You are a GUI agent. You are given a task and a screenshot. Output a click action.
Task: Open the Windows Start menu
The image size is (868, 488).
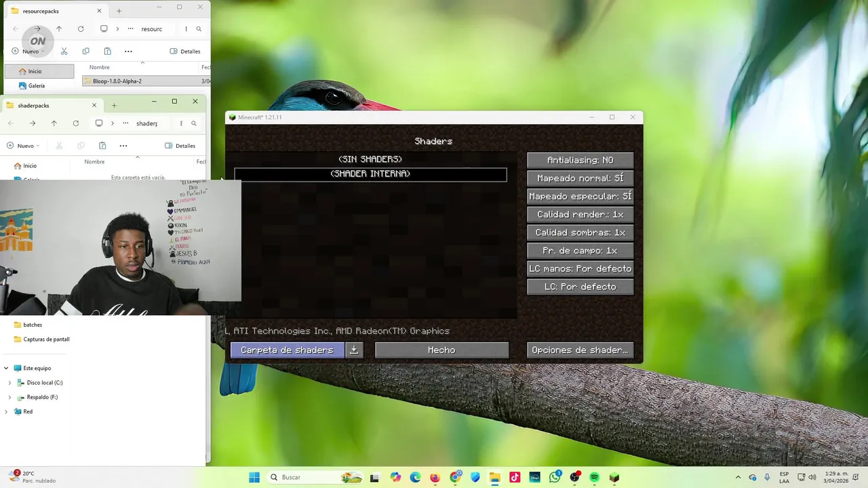[254, 477]
